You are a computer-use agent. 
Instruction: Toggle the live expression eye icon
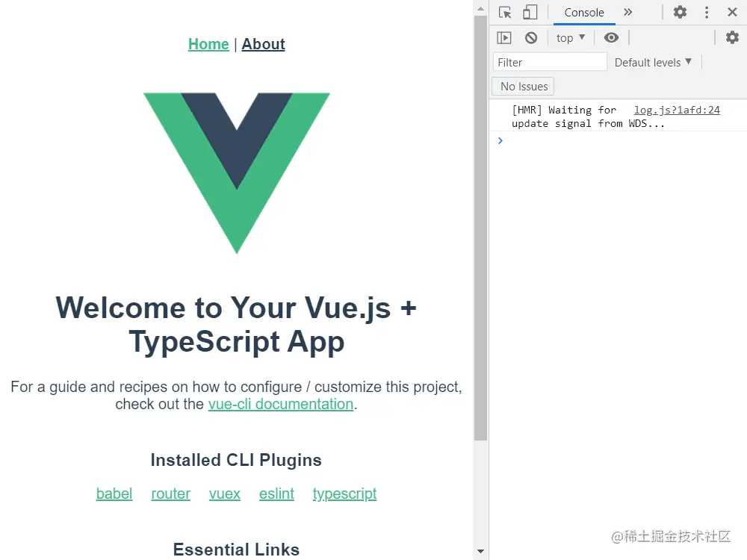click(611, 37)
